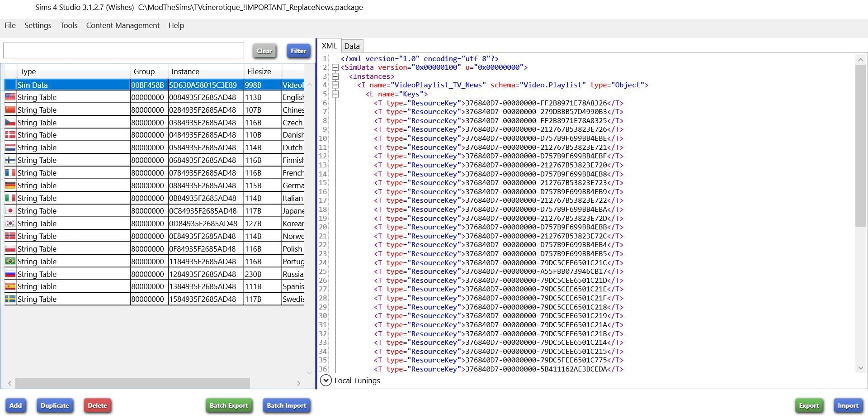Collapse the Keys list node on line 5
The image size is (868, 419).
click(335, 94)
